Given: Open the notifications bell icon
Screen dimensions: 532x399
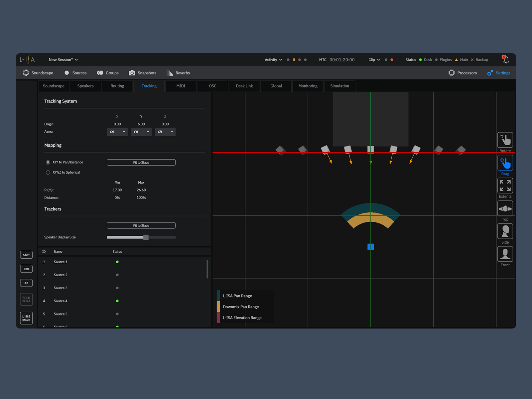Looking at the screenshot, I should 505,59.
